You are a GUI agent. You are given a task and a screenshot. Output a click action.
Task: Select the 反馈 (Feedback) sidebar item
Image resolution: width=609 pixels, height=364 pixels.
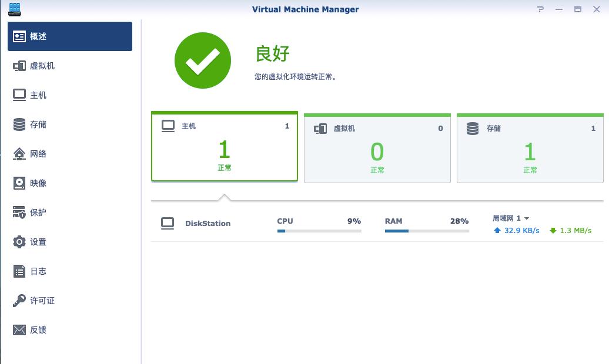click(x=36, y=329)
